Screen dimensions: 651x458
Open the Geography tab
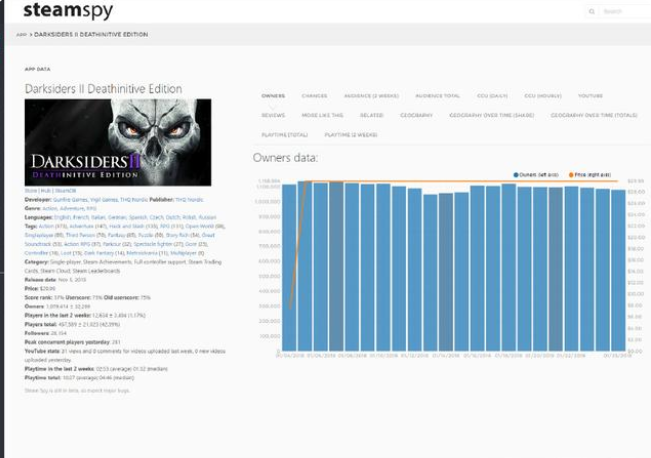point(416,115)
